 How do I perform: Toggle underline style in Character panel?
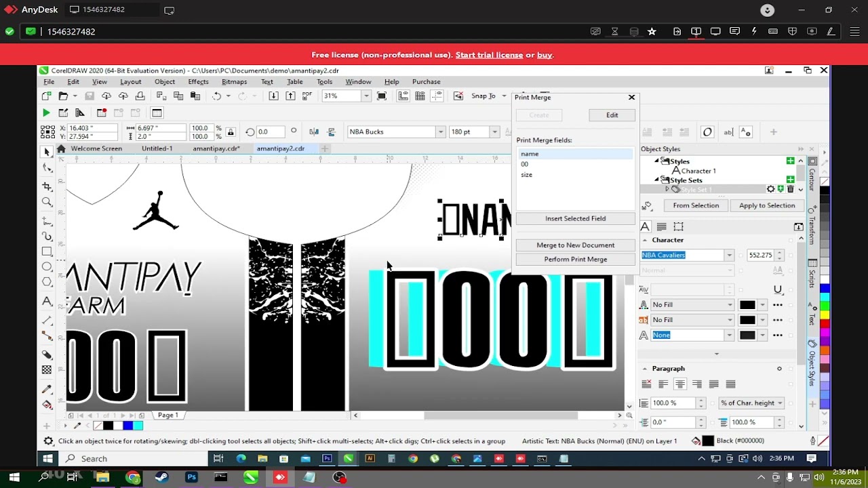coord(778,289)
